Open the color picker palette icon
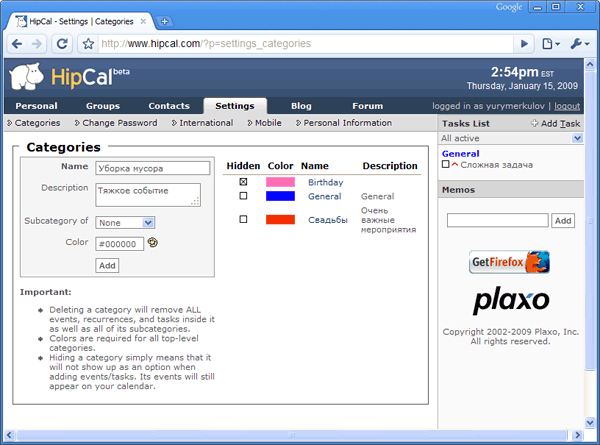600x445 pixels. (153, 242)
